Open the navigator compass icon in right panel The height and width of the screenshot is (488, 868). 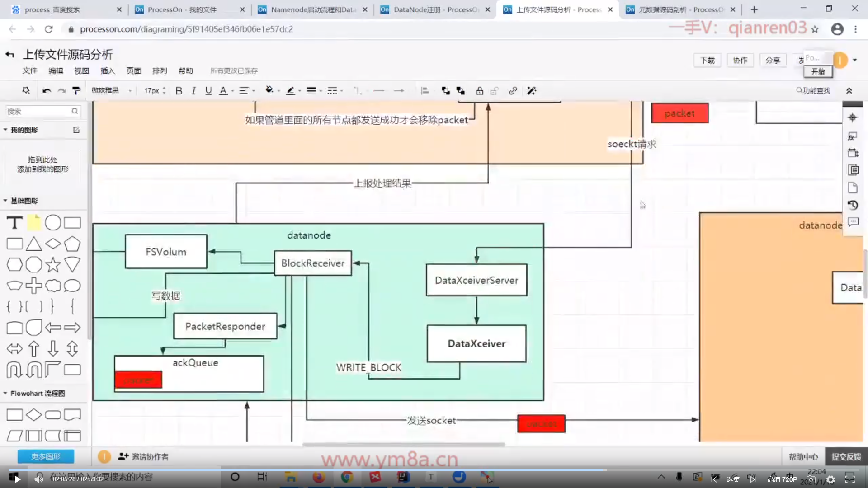pyautogui.click(x=853, y=118)
